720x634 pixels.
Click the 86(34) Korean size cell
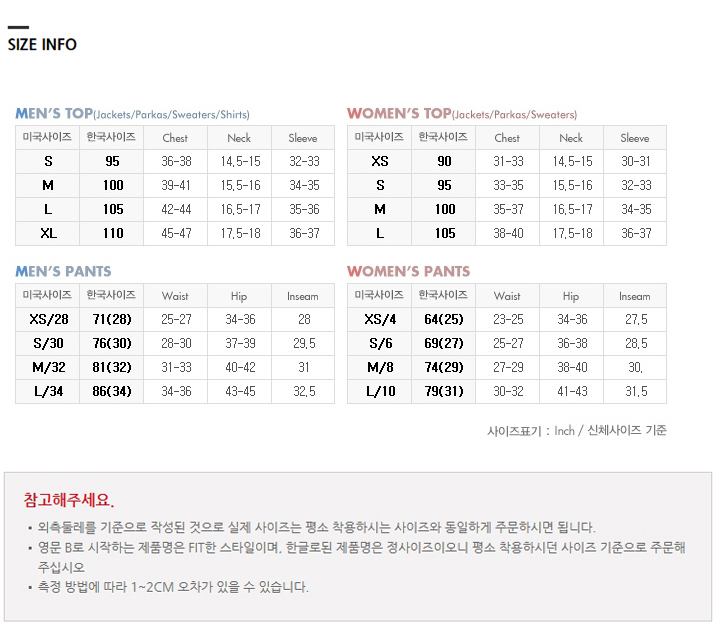tap(112, 391)
